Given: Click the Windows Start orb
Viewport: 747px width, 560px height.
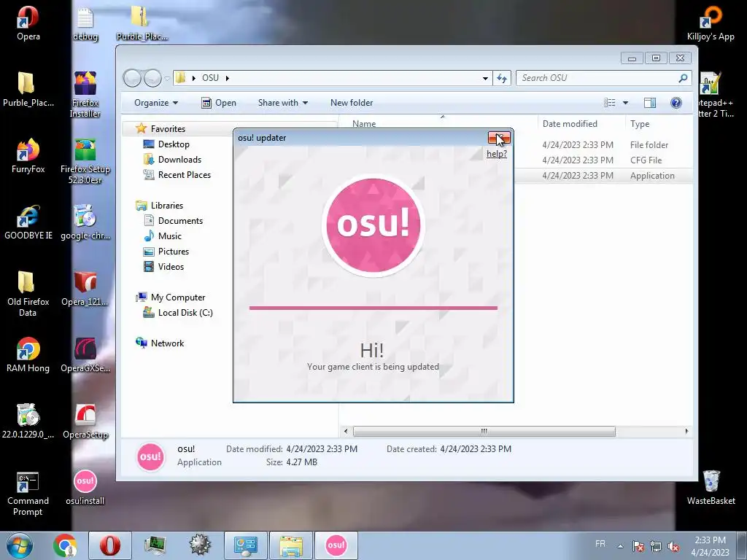Looking at the screenshot, I should point(20,545).
